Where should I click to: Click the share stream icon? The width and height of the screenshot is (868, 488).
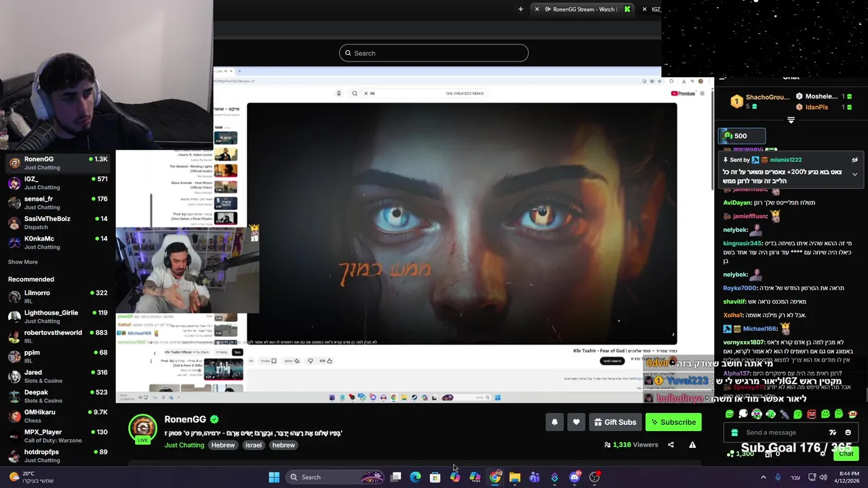(x=671, y=445)
